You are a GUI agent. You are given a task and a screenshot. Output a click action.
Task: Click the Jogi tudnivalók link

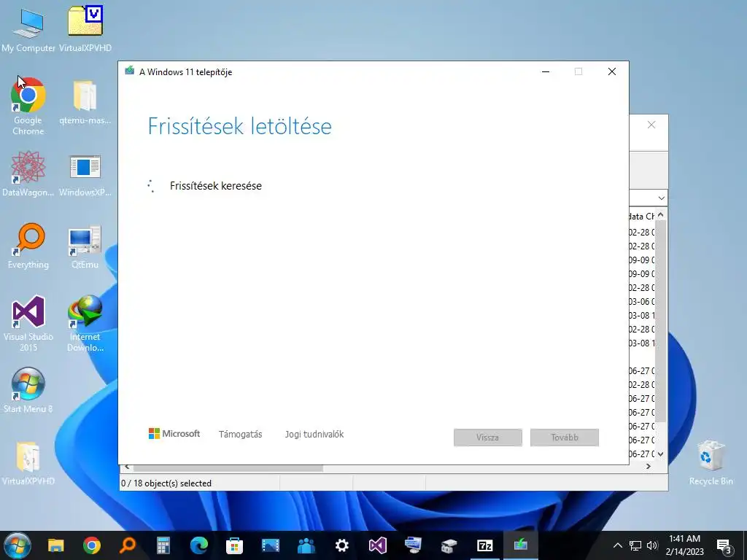314,435
